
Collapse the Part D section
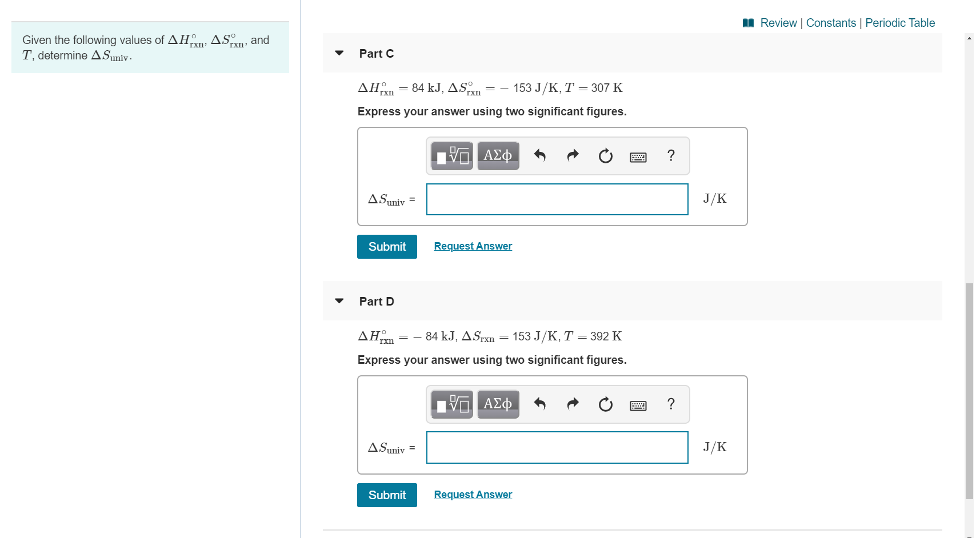339,300
